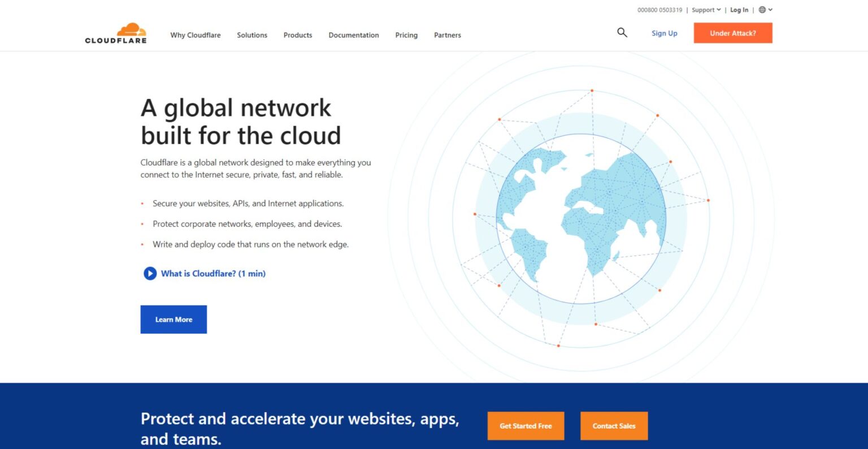Click the Contact Sales button

(614, 426)
